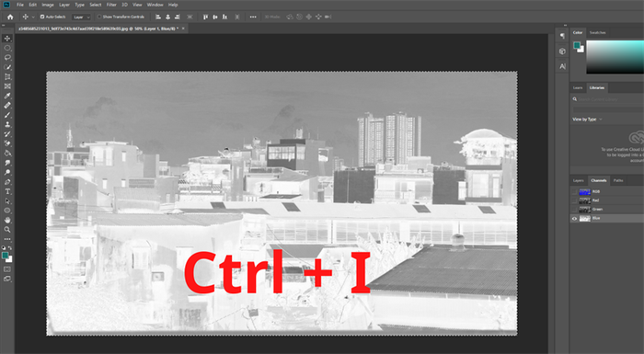Swap foreground and background colors
This screenshot has width=644, height=354.
click(x=11, y=248)
